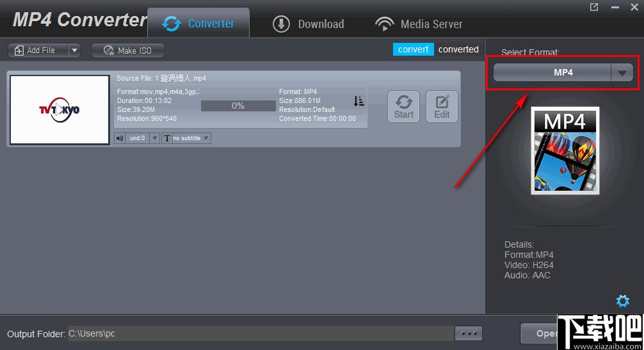The image size is (644, 350).
Task: Click the 0% conversion progress bar
Action: coord(238,106)
